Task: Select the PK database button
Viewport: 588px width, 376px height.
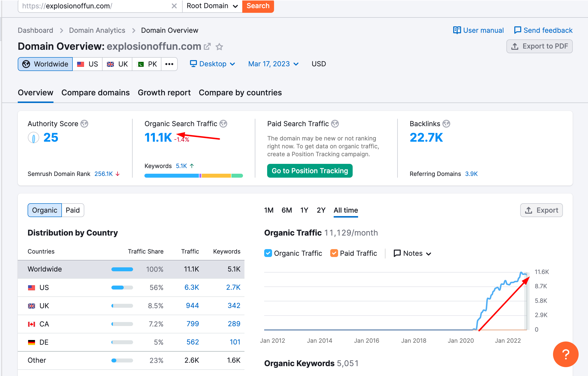Action: pyautogui.click(x=147, y=64)
